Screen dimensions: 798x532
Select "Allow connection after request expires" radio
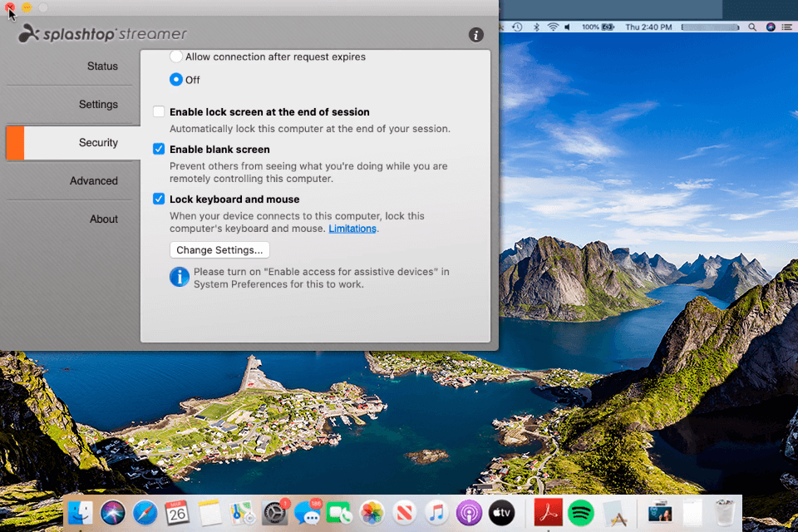click(176, 57)
